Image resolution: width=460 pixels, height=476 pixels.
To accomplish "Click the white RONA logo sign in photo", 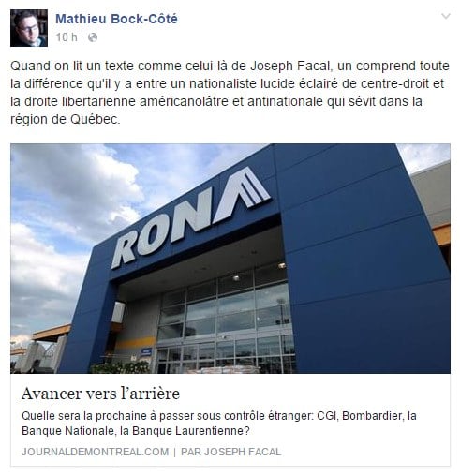I will pos(190,217).
